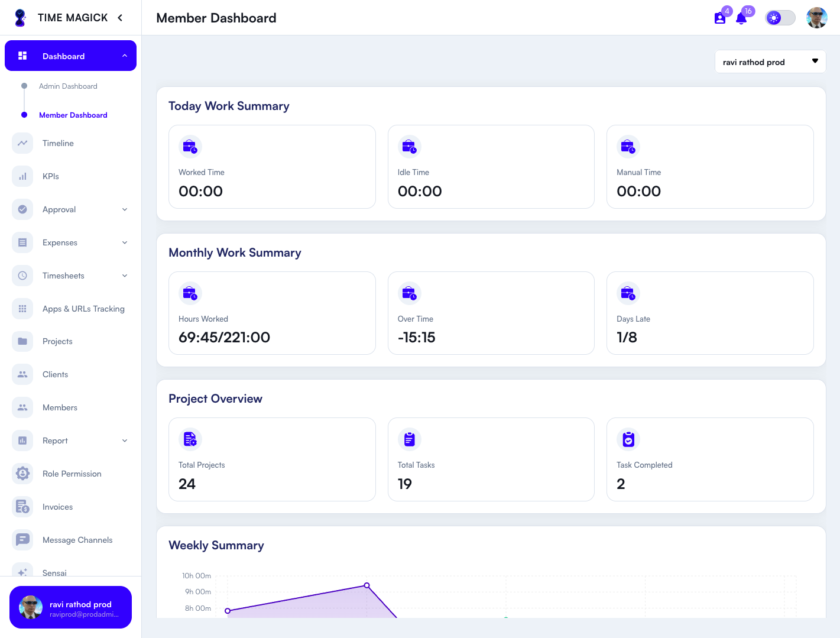Viewport: 840px width, 638px height.
Task: Click the Apps & URLs Tracking grid icon
Action: (22, 309)
